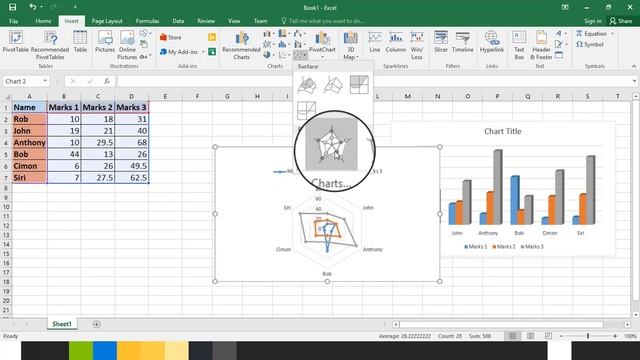640x360 pixels.
Task: Switch to the Data tab
Action: 178,21
